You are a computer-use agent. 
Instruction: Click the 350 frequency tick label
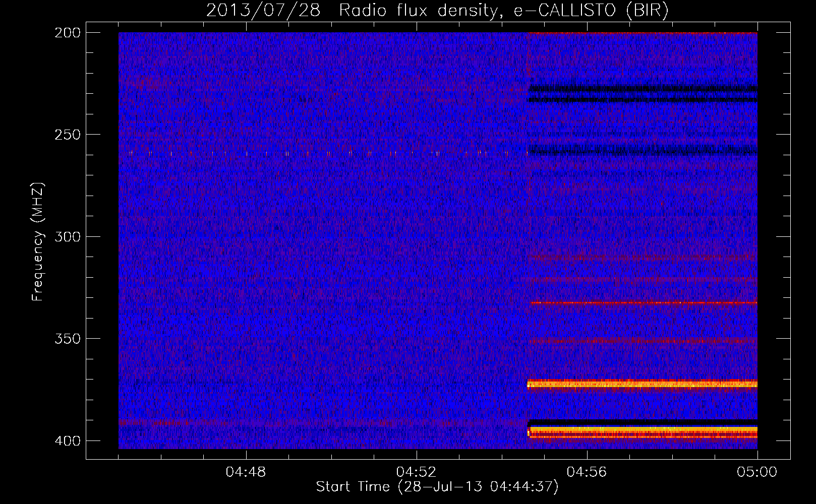pyautogui.click(x=68, y=339)
